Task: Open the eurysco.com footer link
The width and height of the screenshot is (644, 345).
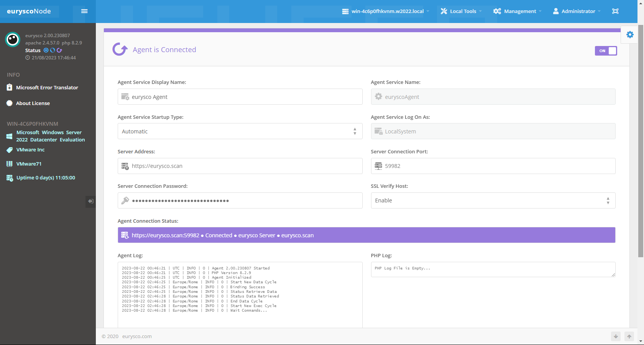Action: (x=137, y=337)
